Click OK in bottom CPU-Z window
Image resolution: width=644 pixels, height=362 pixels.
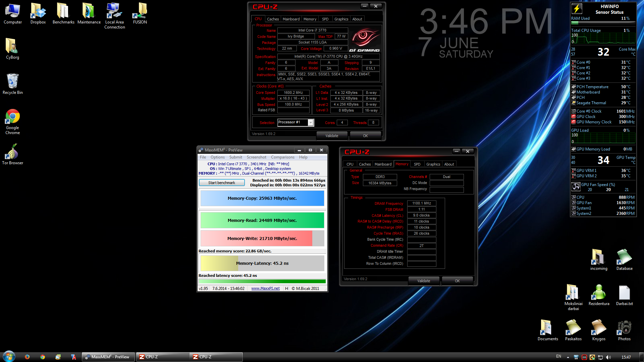point(457,281)
